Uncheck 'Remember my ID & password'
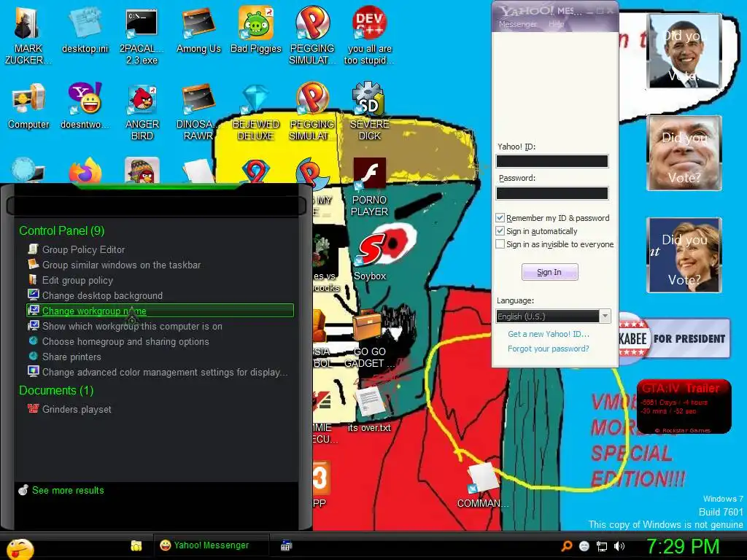The height and width of the screenshot is (560, 747). pos(500,217)
